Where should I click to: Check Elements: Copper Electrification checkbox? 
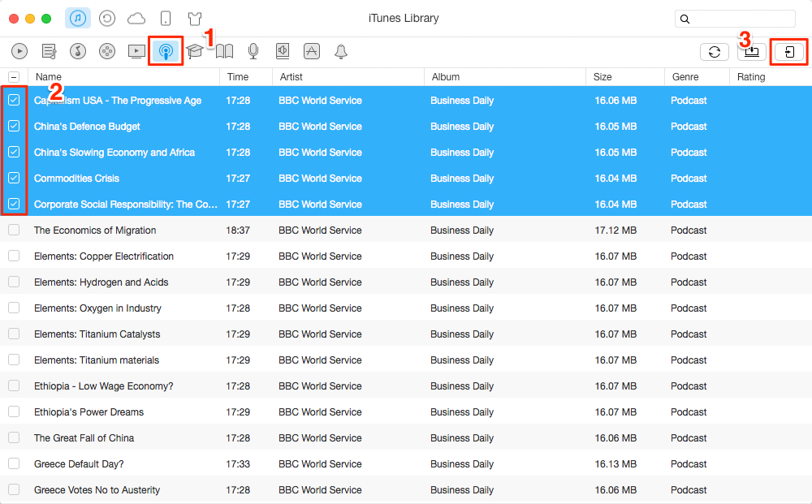point(14,256)
